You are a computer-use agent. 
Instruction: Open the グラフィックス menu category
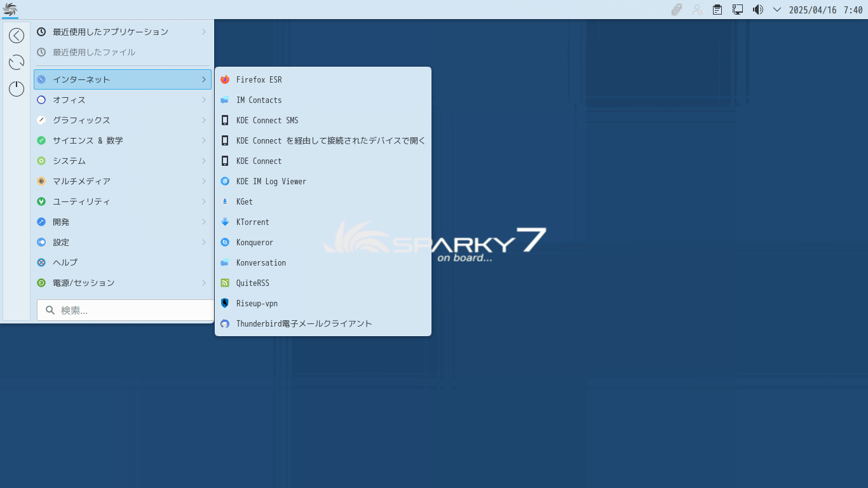[122, 120]
